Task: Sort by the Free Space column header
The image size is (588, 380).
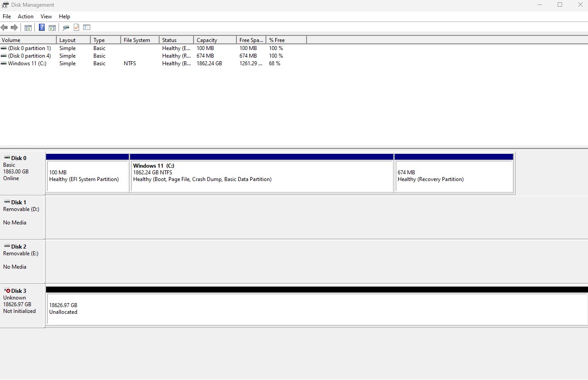Action: click(x=251, y=40)
